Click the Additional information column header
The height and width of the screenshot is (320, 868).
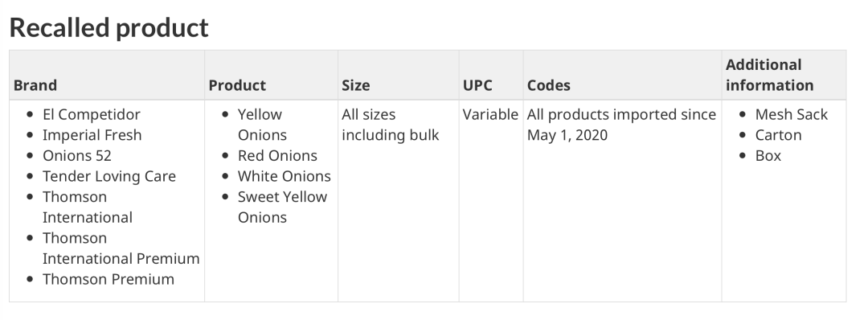pyautogui.click(x=769, y=75)
